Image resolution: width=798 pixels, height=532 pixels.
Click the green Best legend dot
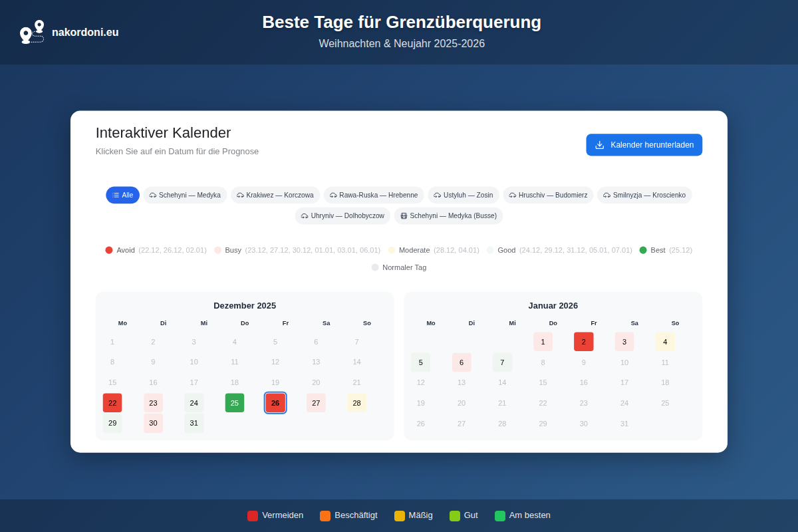click(643, 250)
